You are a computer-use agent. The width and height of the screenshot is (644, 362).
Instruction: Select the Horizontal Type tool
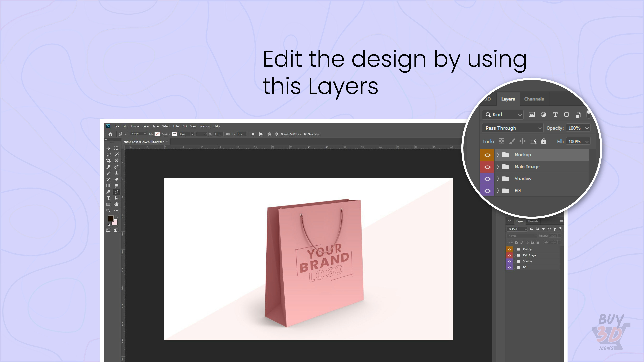pyautogui.click(x=109, y=198)
